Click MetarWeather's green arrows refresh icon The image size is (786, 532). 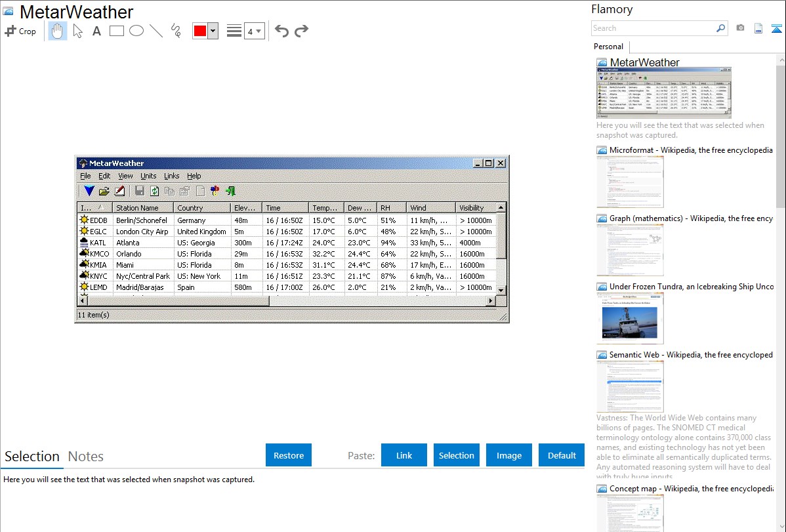point(154,191)
